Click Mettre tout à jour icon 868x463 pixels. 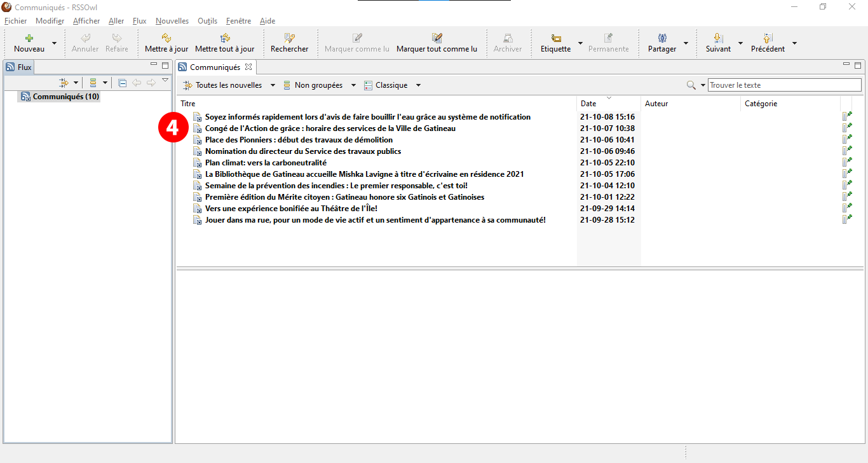224,39
